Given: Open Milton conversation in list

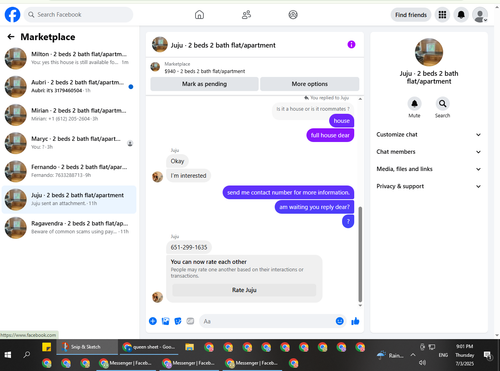Looking at the screenshot, I should pyautogui.click(x=69, y=58).
